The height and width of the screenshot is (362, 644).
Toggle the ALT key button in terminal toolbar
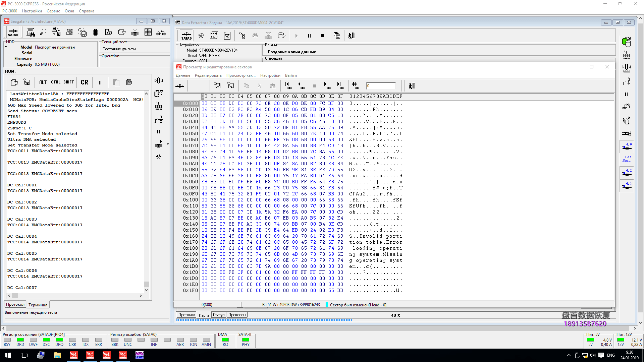43,82
